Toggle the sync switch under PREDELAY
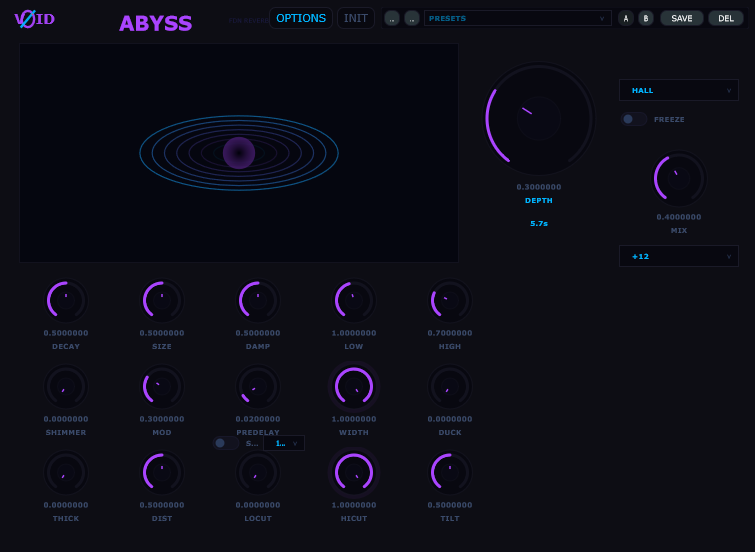 pos(226,443)
